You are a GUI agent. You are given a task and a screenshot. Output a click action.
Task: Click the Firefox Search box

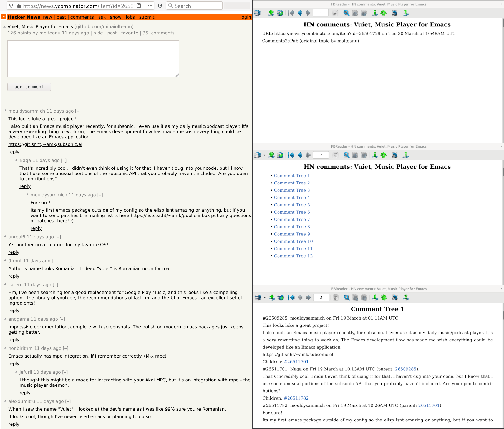pos(194,6)
